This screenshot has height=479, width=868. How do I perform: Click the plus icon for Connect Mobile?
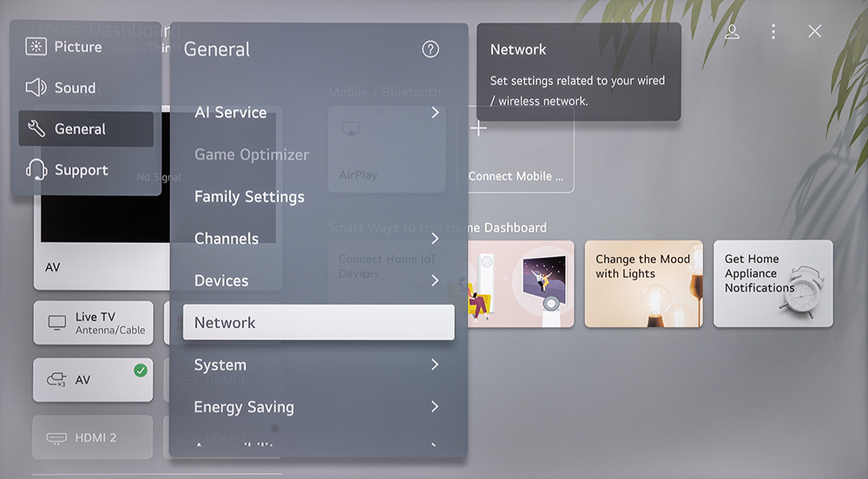coord(478,129)
